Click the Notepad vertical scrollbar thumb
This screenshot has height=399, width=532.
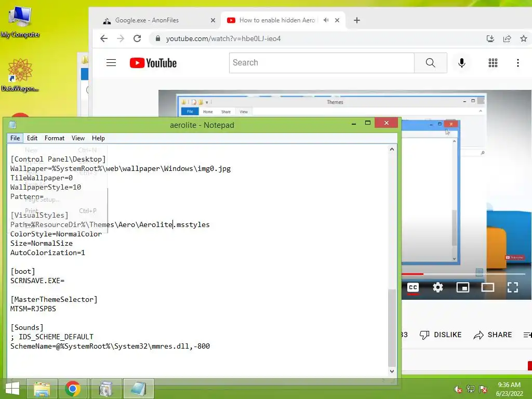392,328
